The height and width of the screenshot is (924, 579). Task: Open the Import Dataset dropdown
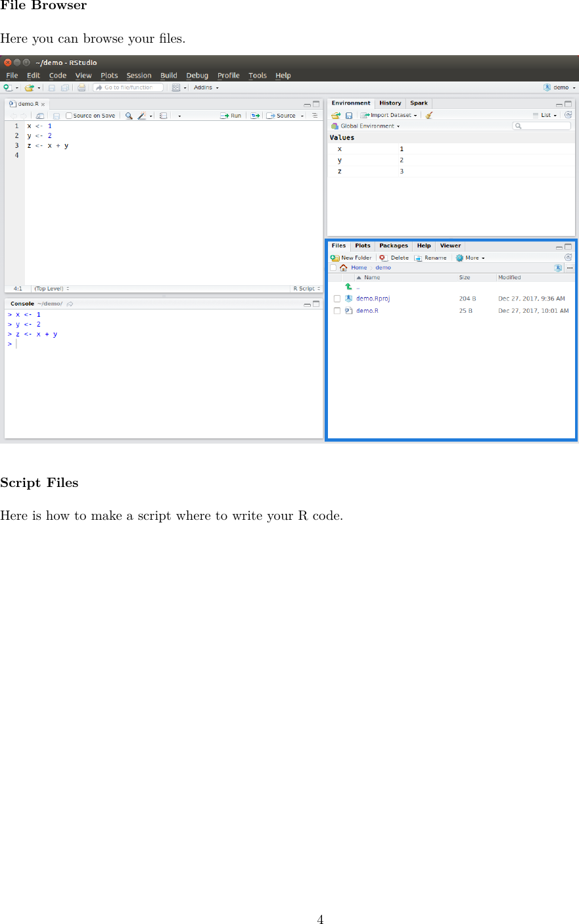pos(388,115)
